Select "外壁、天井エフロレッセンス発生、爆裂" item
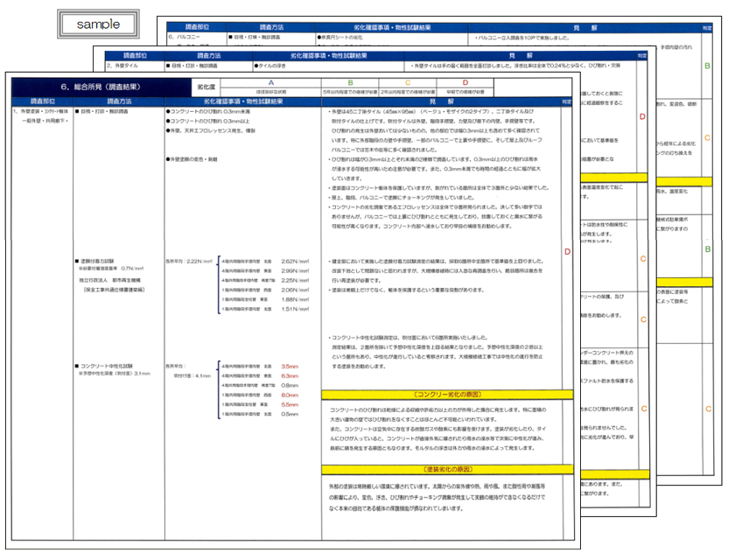 click(x=211, y=130)
